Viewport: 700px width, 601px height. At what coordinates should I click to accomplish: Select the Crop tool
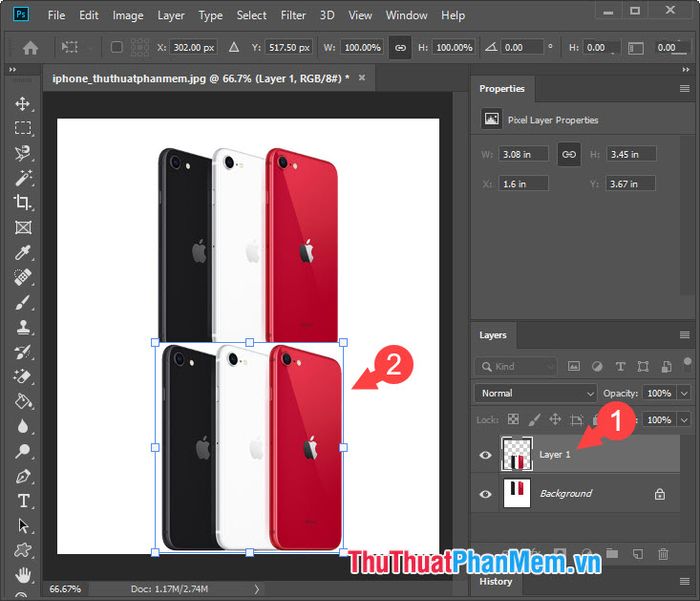coord(23,202)
